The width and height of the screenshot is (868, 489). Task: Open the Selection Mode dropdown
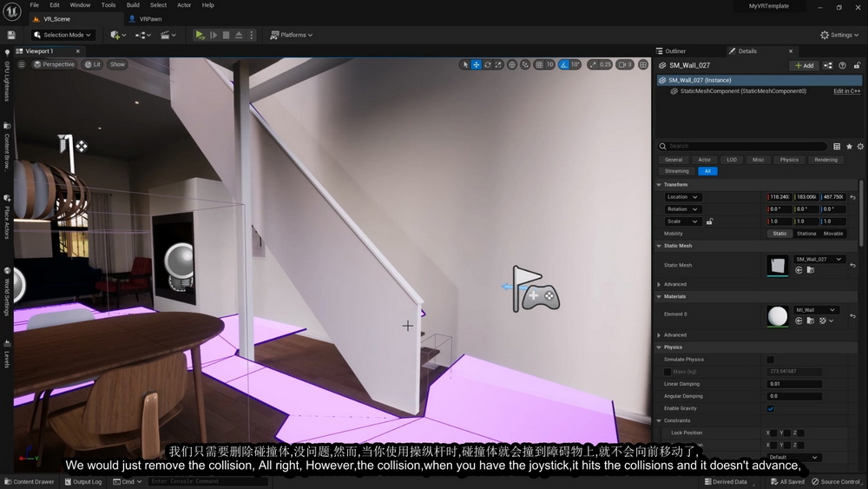(62, 35)
